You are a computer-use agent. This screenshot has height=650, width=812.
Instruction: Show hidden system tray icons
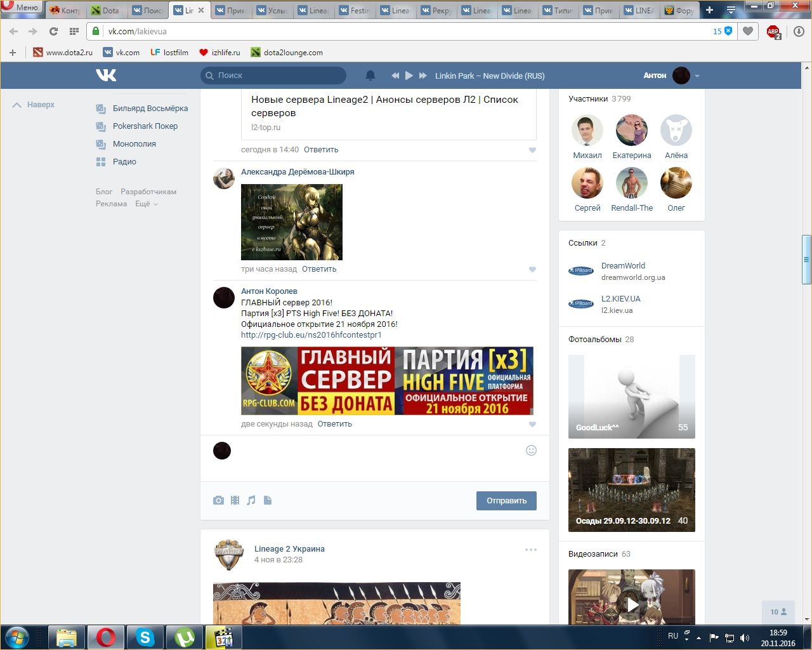click(x=699, y=637)
